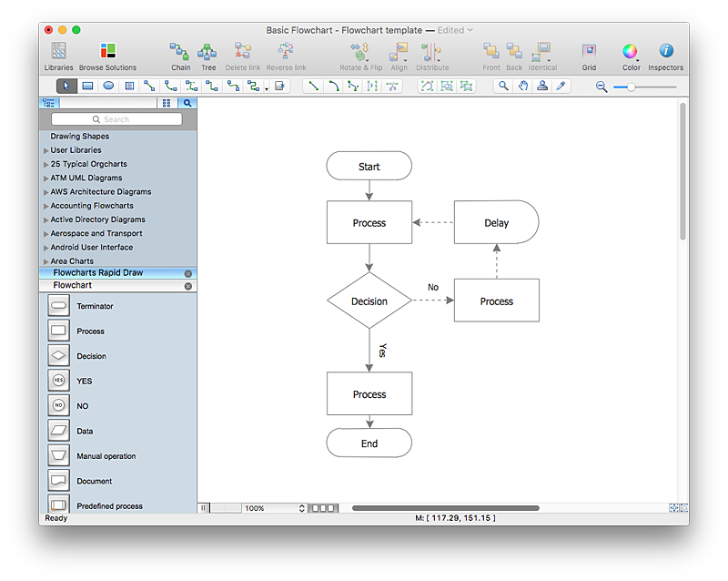Pick the eyedropper tool

[x=561, y=86]
